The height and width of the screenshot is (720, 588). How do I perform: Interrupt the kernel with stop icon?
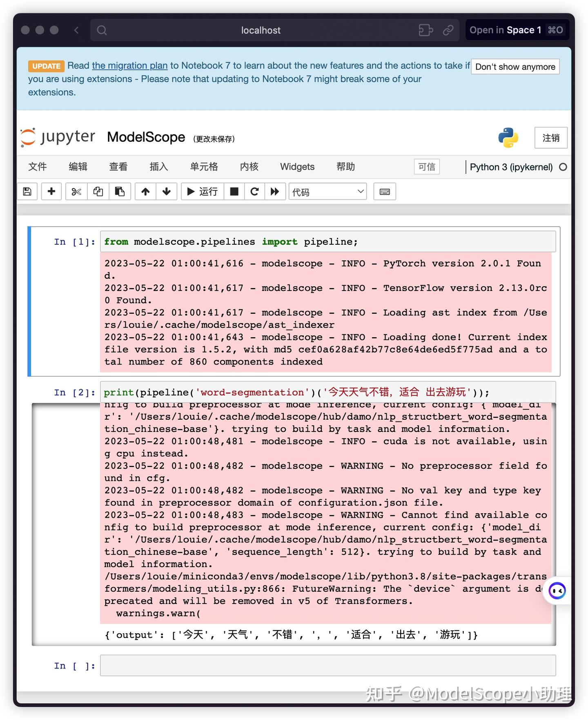pos(234,191)
